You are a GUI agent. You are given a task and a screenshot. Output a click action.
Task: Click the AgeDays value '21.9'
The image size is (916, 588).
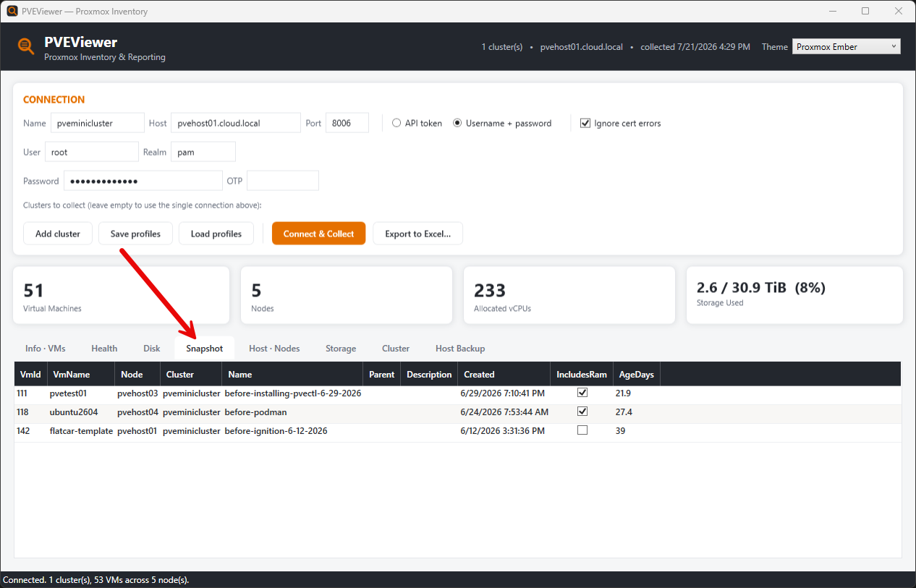pos(623,393)
